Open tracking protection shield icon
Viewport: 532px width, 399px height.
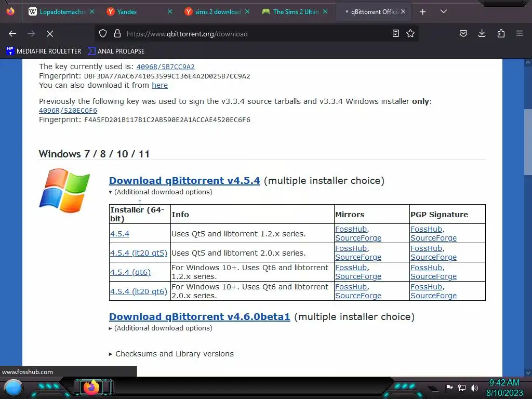(x=103, y=34)
